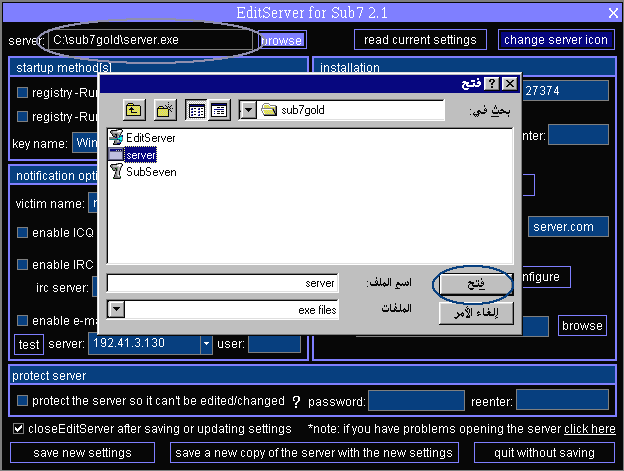The height and width of the screenshot is (471, 624).
Task: Click the test button
Action: click(x=29, y=344)
